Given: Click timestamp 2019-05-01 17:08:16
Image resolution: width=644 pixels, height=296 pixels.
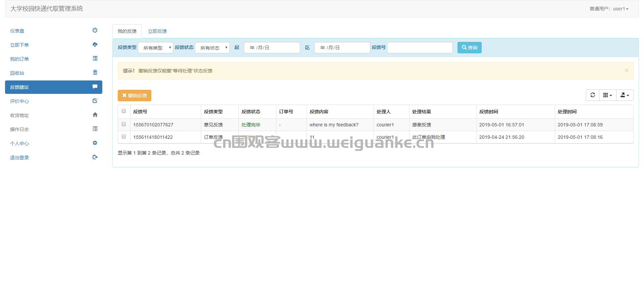Looking at the screenshot, I should pyautogui.click(x=580, y=137).
